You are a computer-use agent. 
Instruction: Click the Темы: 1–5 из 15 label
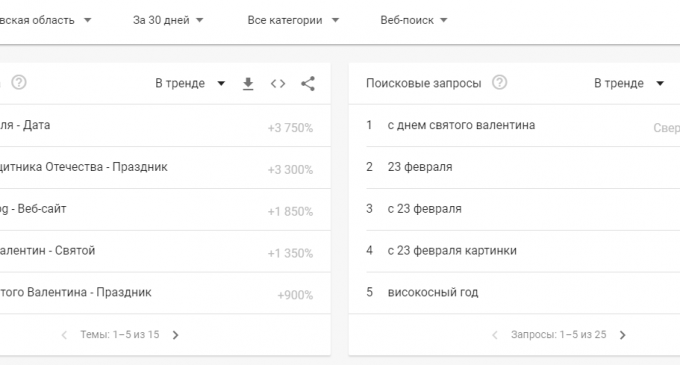120,335
